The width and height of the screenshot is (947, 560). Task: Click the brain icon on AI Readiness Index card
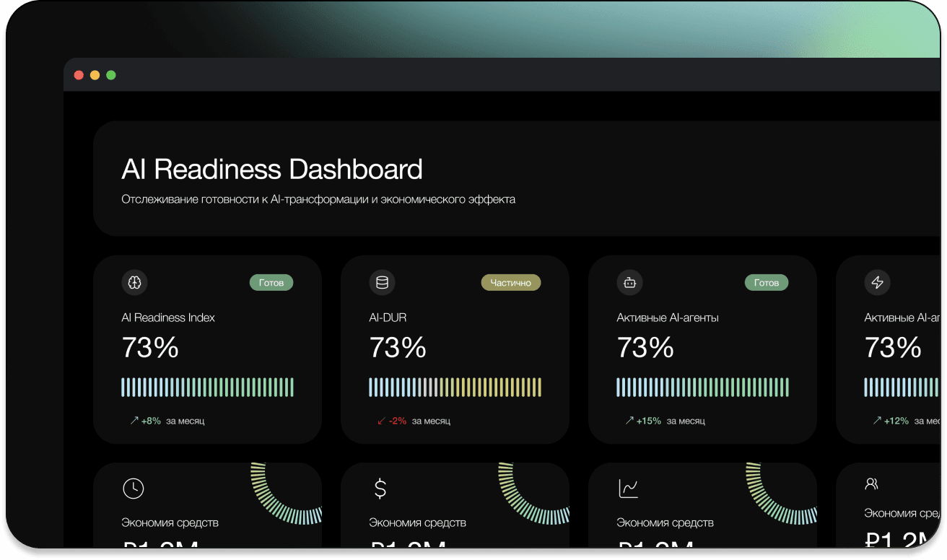134,283
